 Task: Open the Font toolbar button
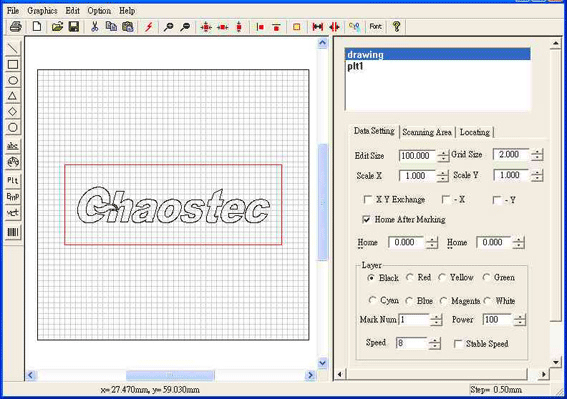[375, 27]
